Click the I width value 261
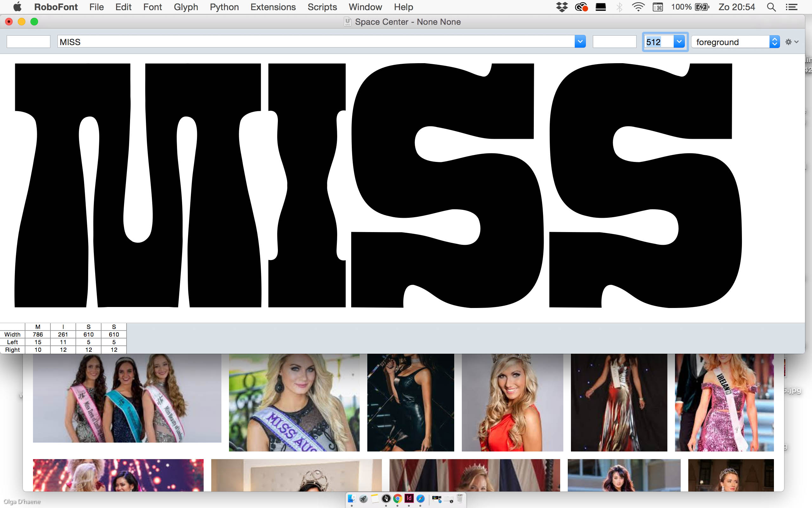Screen dimensions: 812x508 (x=63, y=334)
